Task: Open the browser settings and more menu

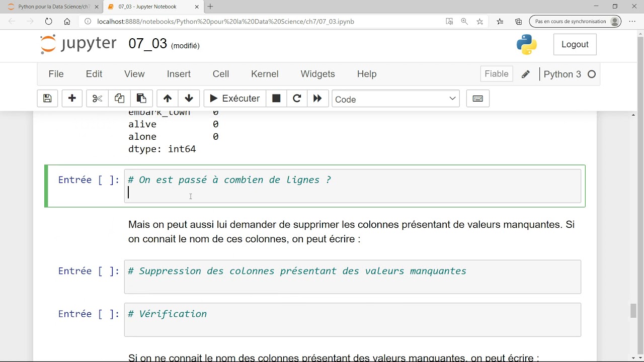Action: click(x=632, y=22)
